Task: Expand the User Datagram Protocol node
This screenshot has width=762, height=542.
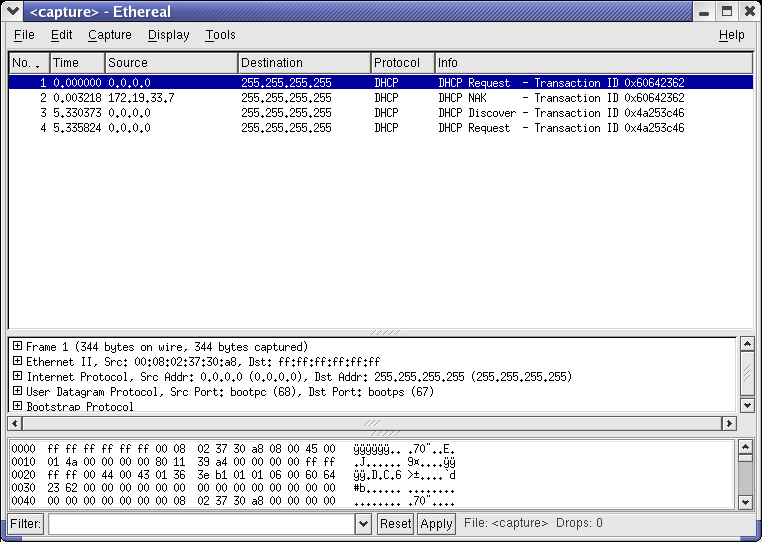Action: click(17, 392)
